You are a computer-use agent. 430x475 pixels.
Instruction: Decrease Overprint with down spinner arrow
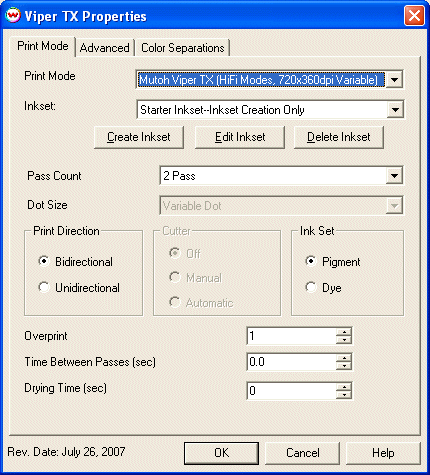tap(344, 340)
